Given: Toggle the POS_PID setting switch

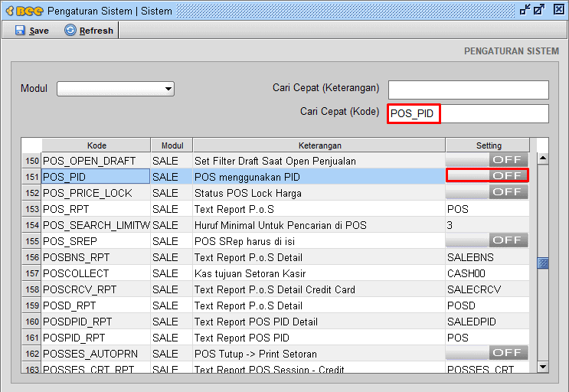Looking at the screenshot, I should 487,176.
